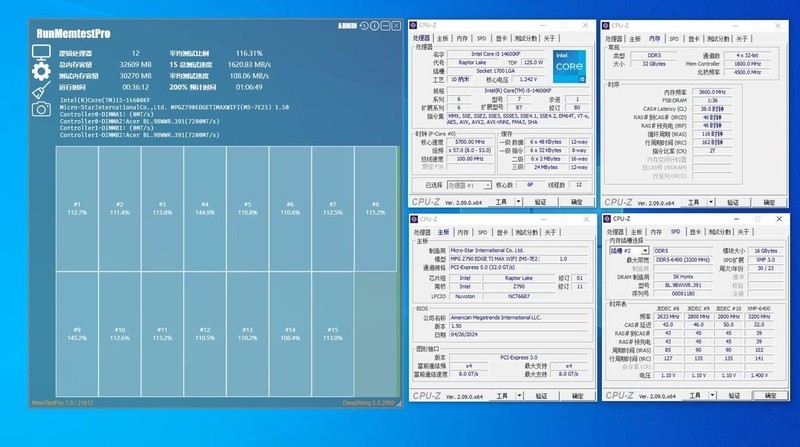
Task: Click the Controller0-DIMMA2 Acer memory line
Action: coord(139,121)
